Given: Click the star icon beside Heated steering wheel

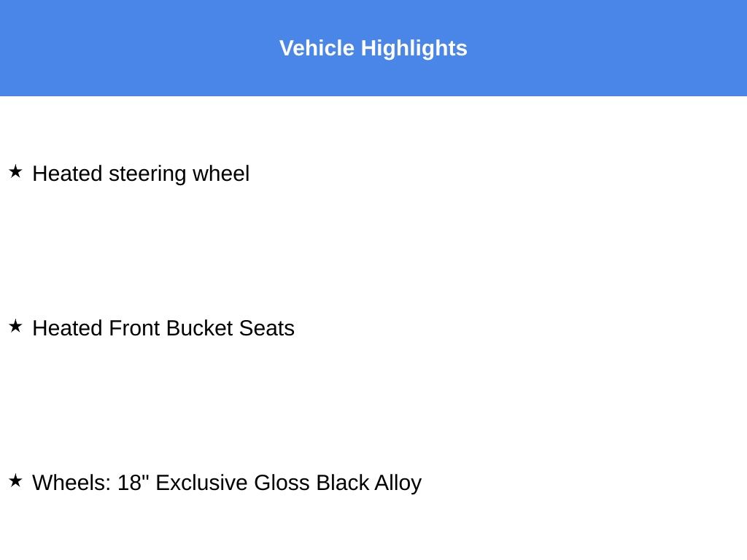Looking at the screenshot, I should [x=15, y=171].
